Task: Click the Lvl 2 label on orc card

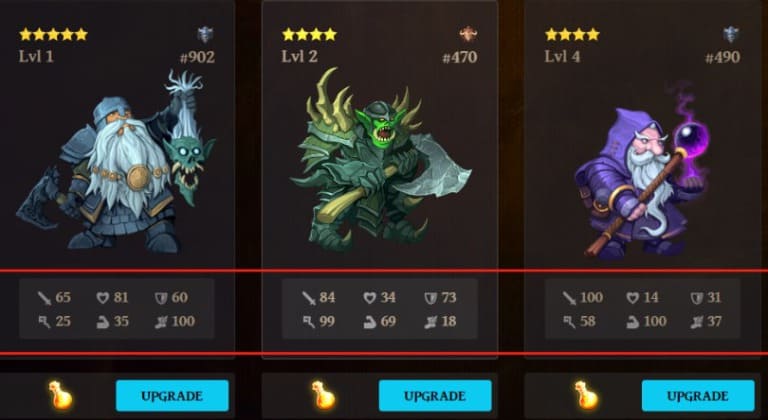Action: point(299,56)
